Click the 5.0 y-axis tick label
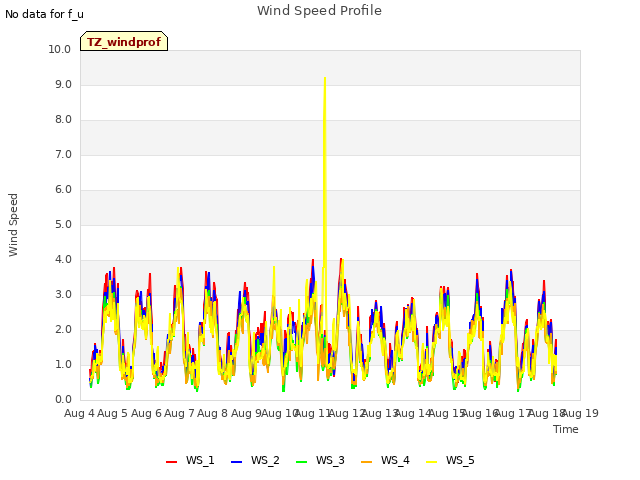 [63, 224]
